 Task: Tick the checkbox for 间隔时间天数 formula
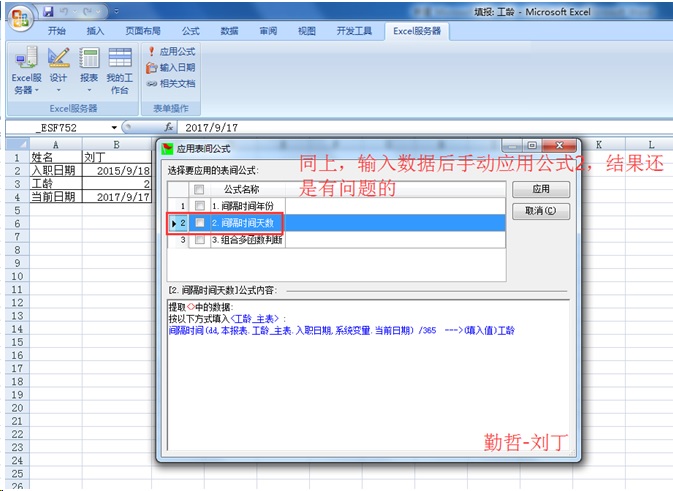(199, 222)
